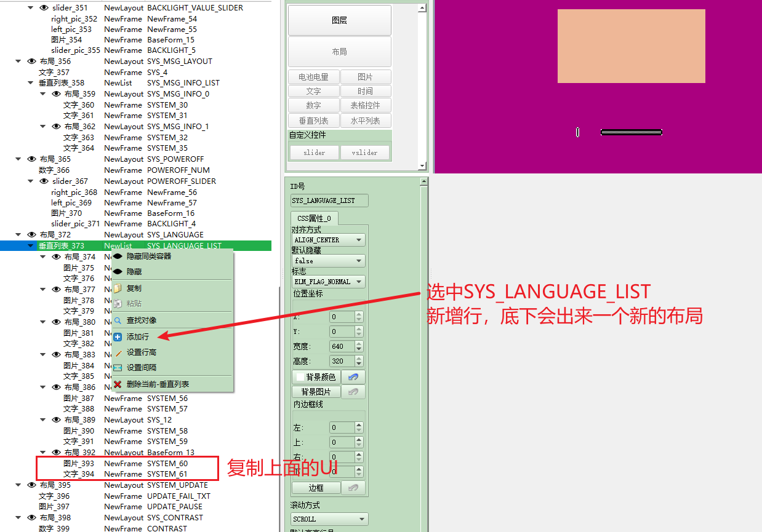Switch to the CSS属性_0 tab
The width and height of the screenshot is (762, 532).
click(314, 218)
